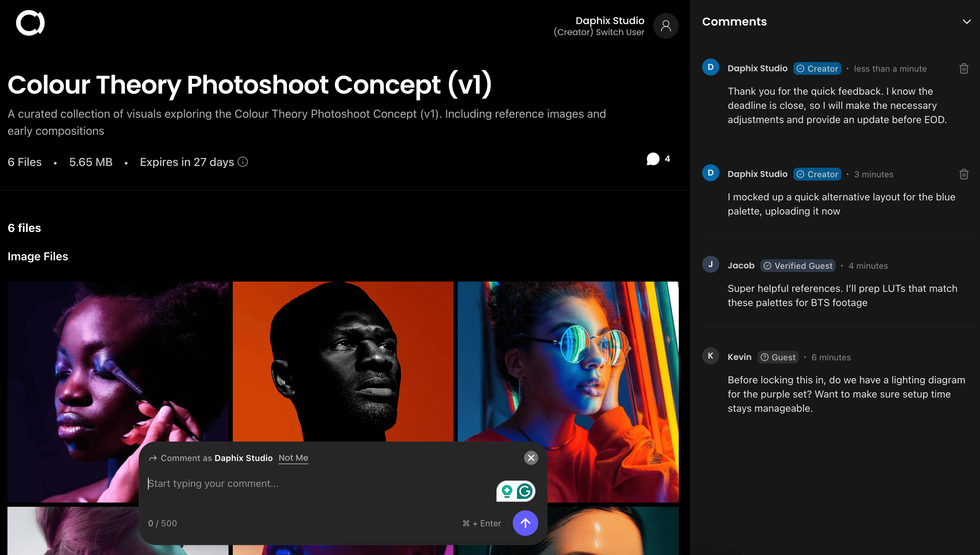This screenshot has width=980, height=555.
Task: Click the trash icon on the 3-minute comment
Action: click(x=964, y=174)
